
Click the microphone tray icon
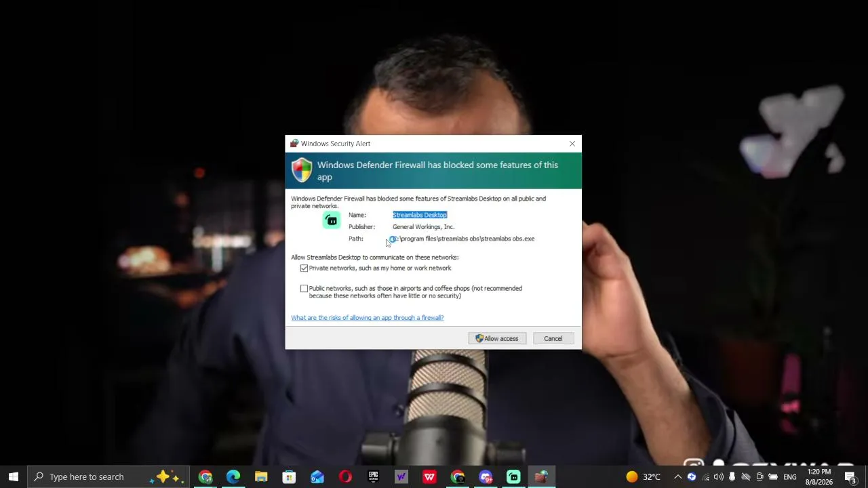click(732, 476)
